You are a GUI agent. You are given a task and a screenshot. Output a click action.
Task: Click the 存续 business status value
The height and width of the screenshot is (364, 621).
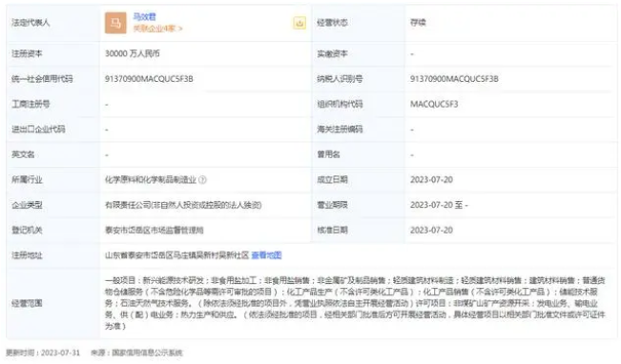(418, 23)
